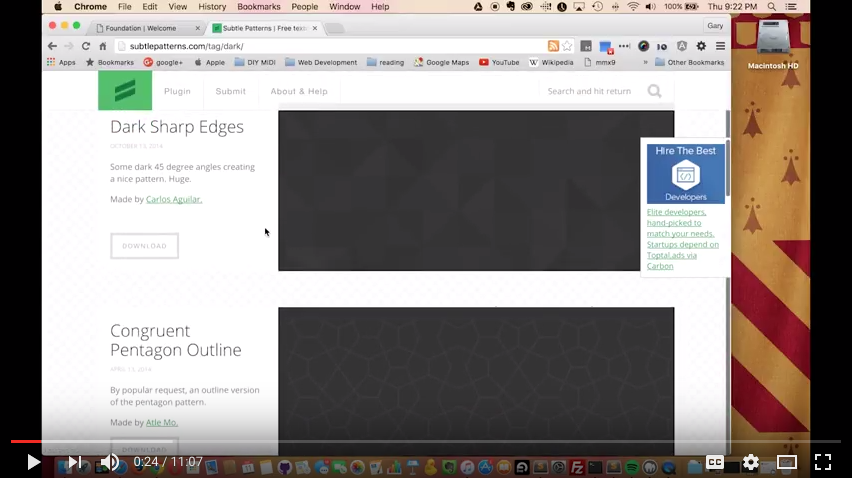Skip to the next video
852x478 pixels.
click(x=74, y=462)
